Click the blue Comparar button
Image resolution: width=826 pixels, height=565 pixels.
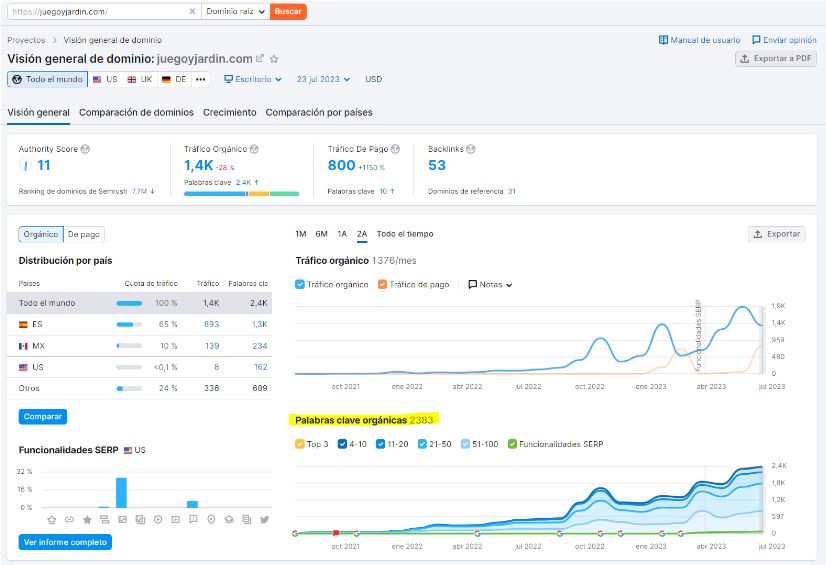click(43, 417)
